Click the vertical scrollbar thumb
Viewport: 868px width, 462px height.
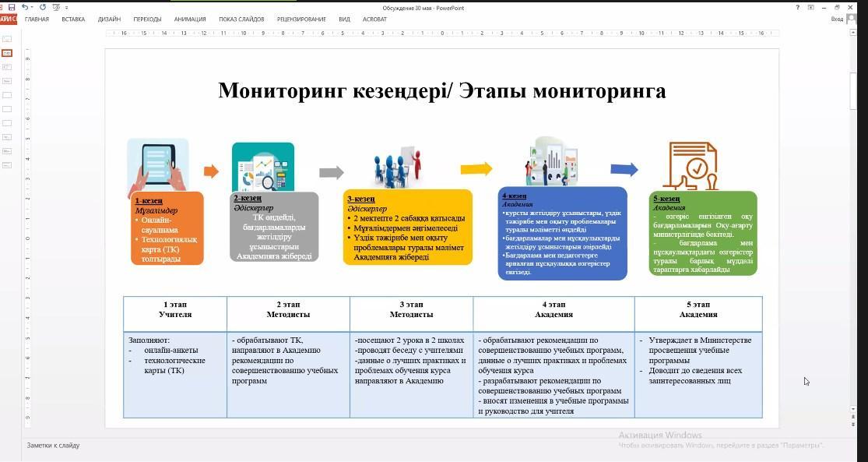point(853,91)
